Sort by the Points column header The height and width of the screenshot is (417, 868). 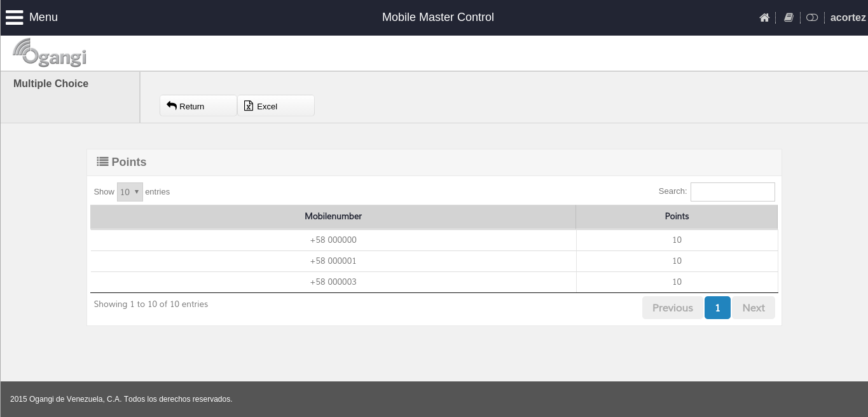(x=677, y=217)
